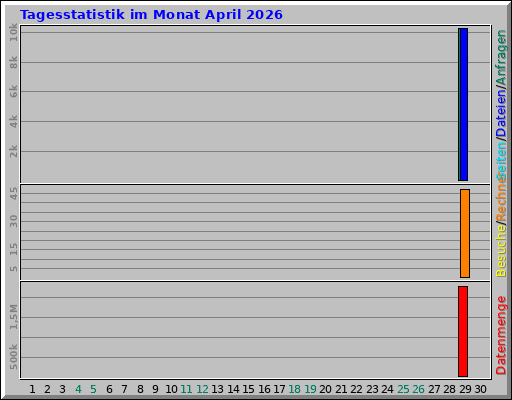The height and width of the screenshot is (400, 512).
Task: Click the day label 15 on x-axis
Action: (x=248, y=389)
